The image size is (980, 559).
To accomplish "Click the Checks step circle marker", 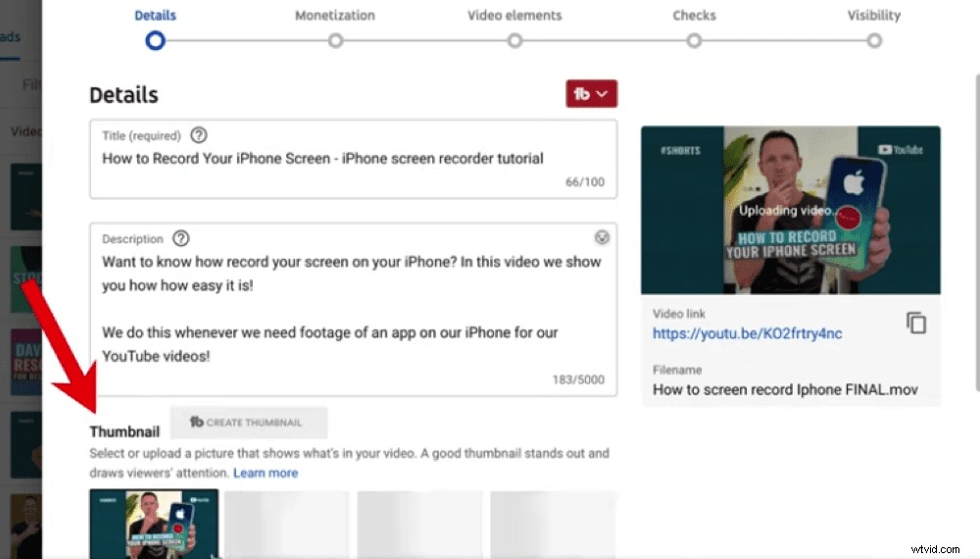I will click(x=694, y=40).
